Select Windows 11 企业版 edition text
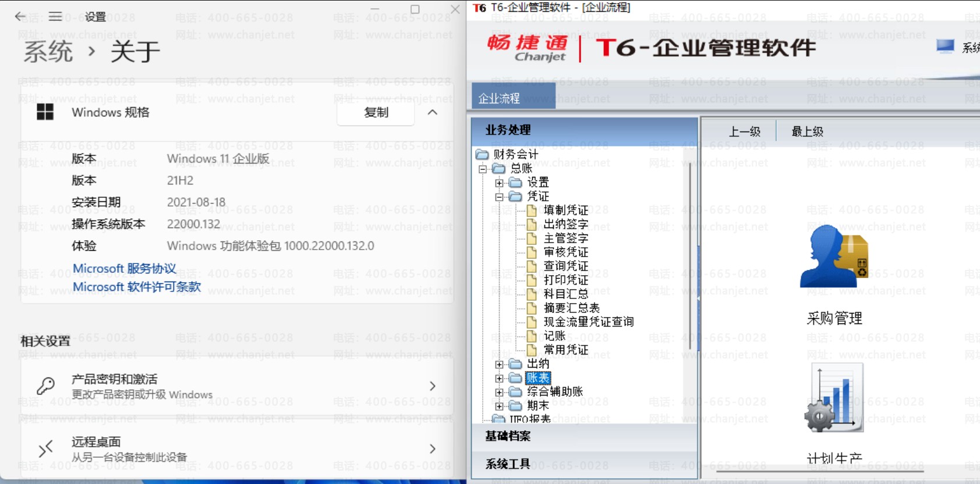The height and width of the screenshot is (484, 980). point(218,159)
